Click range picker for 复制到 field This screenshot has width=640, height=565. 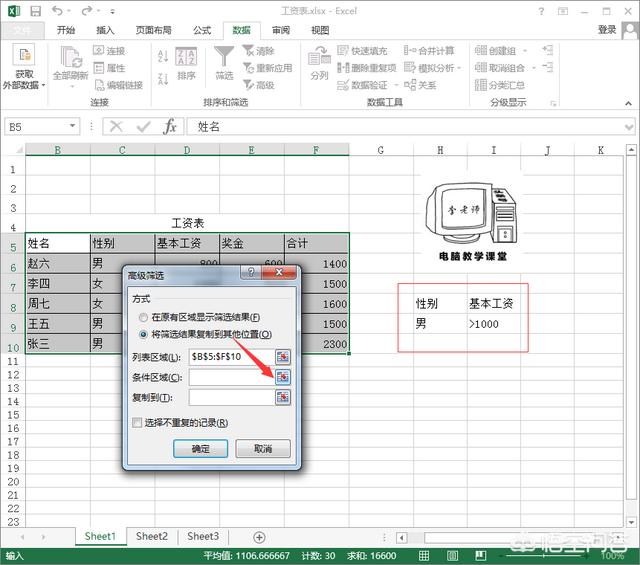283,397
